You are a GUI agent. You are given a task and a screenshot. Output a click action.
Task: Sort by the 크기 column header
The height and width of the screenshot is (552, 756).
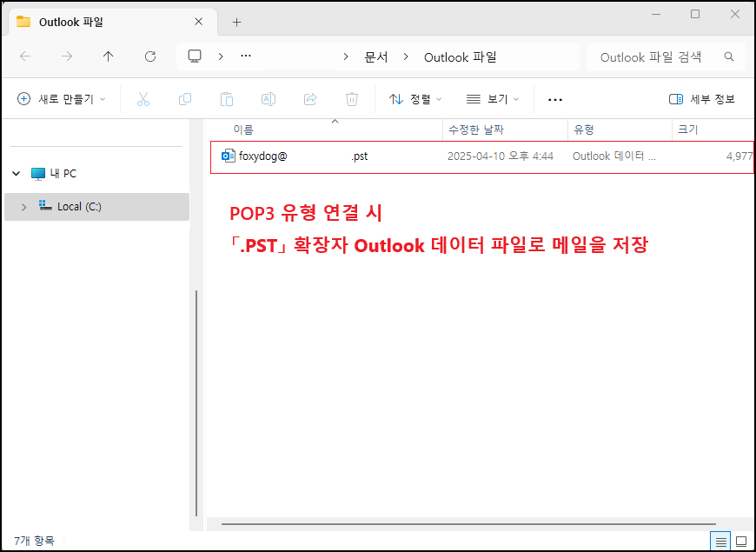click(688, 130)
